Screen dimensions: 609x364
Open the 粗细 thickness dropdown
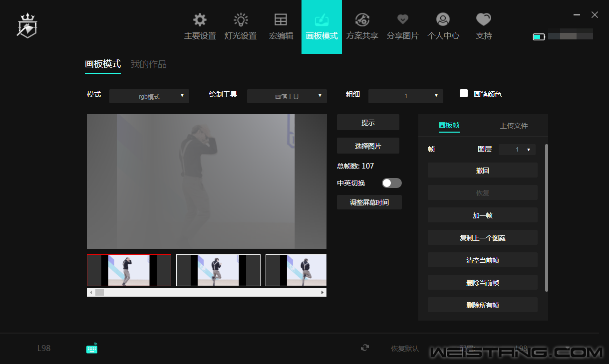406,96
